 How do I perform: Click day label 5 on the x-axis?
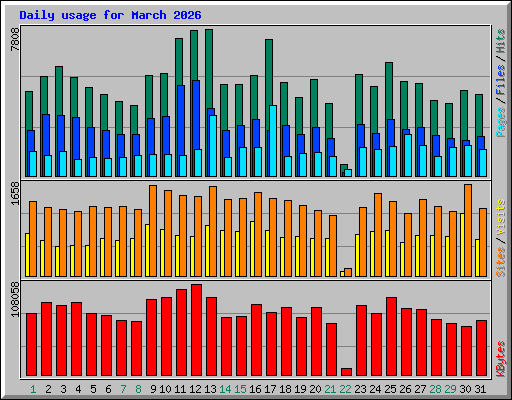click(x=93, y=389)
